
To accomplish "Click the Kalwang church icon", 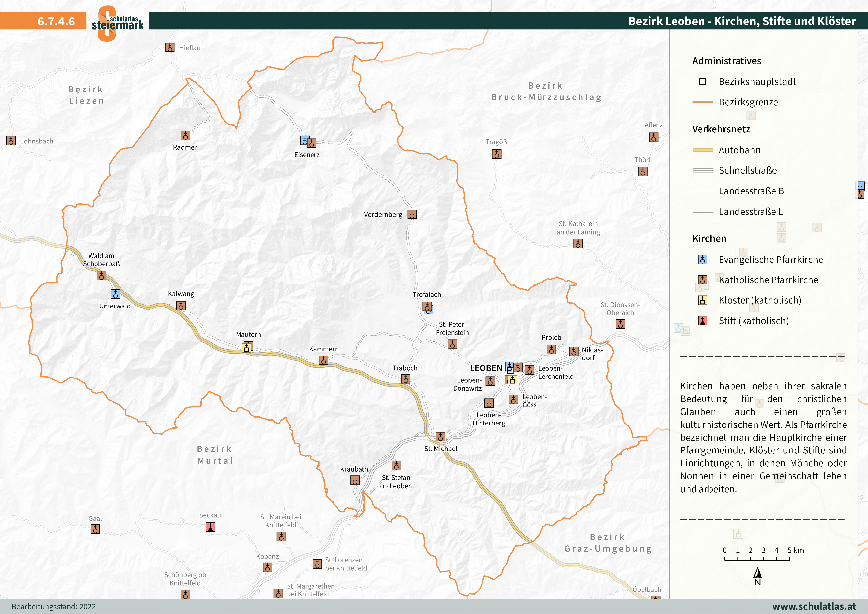I will (x=181, y=306).
